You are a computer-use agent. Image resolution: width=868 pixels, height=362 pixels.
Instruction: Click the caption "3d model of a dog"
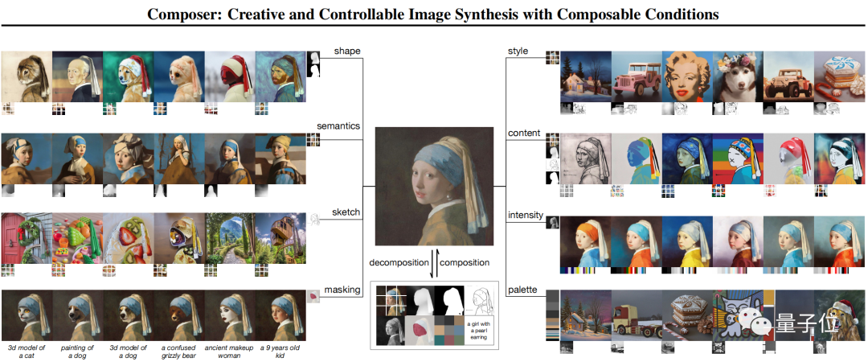pyautogui.click(x=128, y=352)
